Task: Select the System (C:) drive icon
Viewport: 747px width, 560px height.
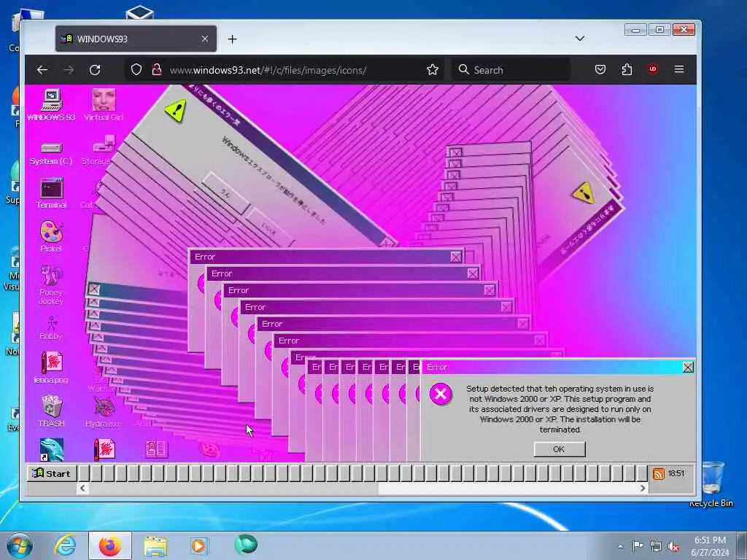Action: pyautogui.click(x=51, y=153)
